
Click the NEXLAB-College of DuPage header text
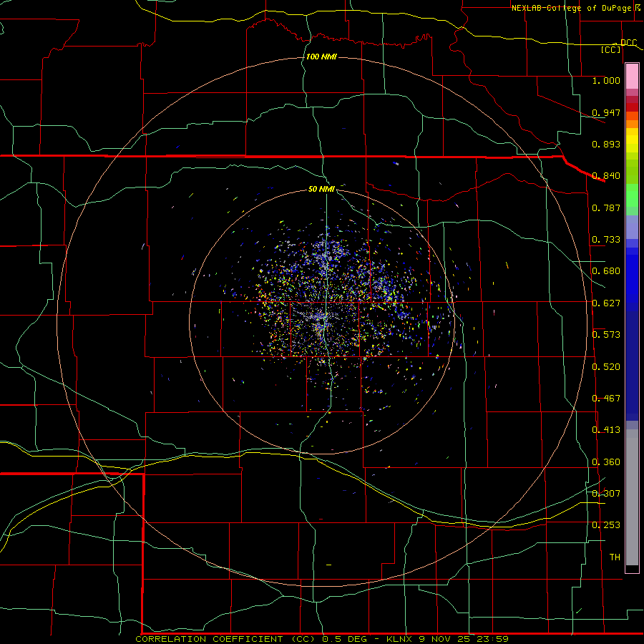(571, 8)
